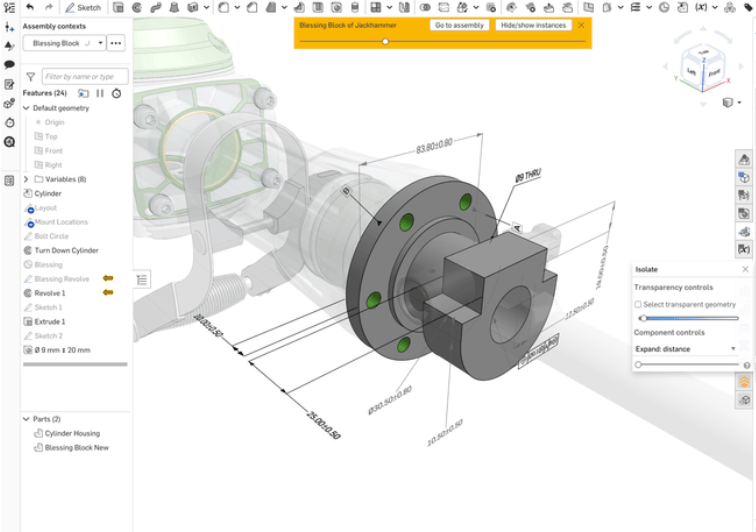Screen dimensions: 756x532
Task: Click the Go to assembly button
Action: point(460,25)
